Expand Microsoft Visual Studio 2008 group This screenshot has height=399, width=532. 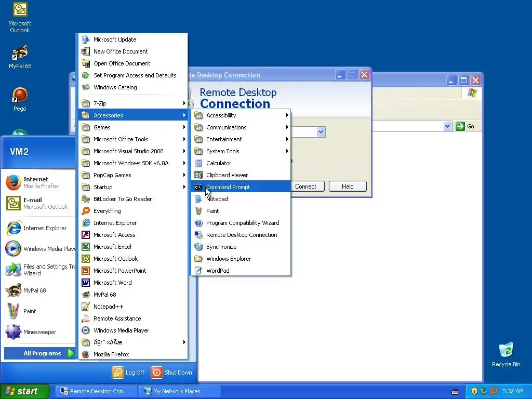point(133,151)
